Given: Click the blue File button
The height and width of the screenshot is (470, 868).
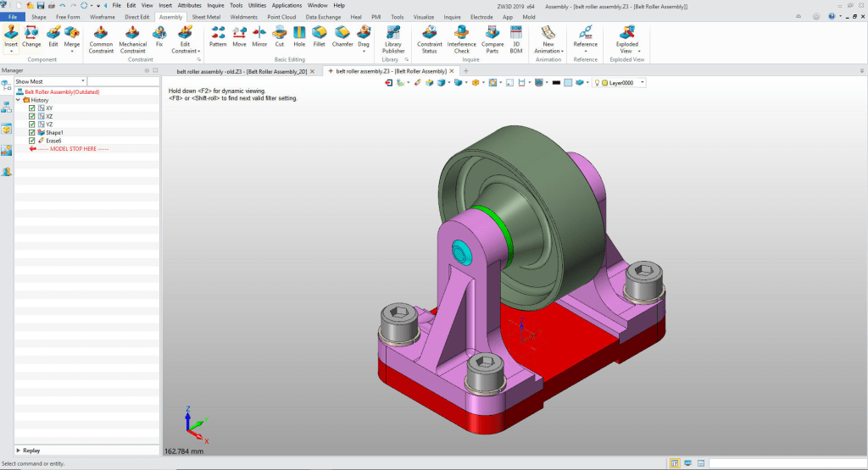Looking at the screenshot, I should pyautogui.click(x=13, y=16).
